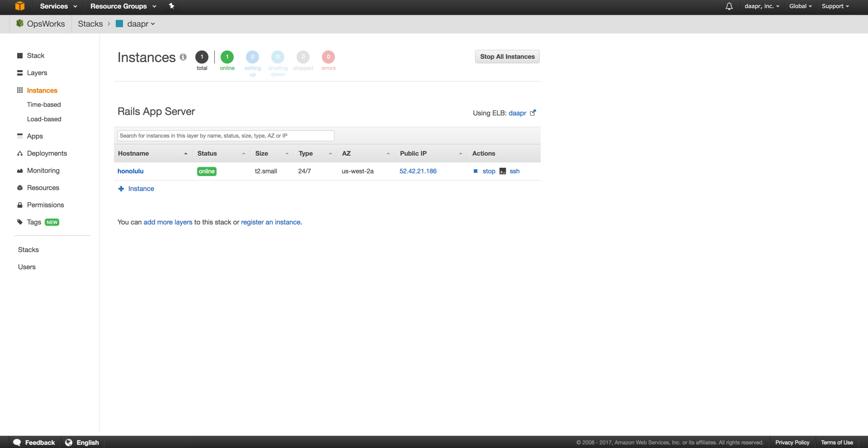Viewport: 868px width, 448px height.
Task: Open notifications bell icon
Action: click(x=729, y=6)
